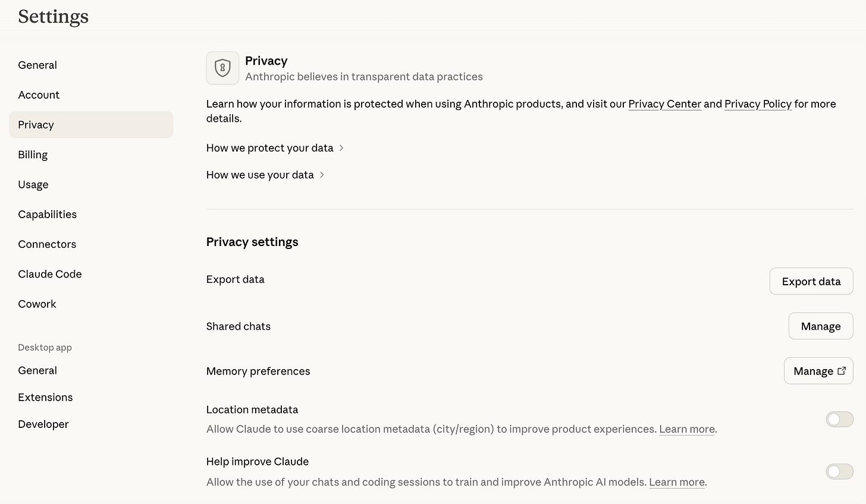Screen dimensions: 866x504
Task: Open the Billing settings section
Action: pos(33,155)
